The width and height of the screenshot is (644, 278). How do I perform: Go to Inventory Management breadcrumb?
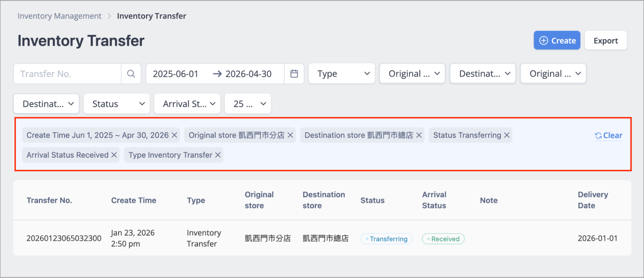pos(59,16)
